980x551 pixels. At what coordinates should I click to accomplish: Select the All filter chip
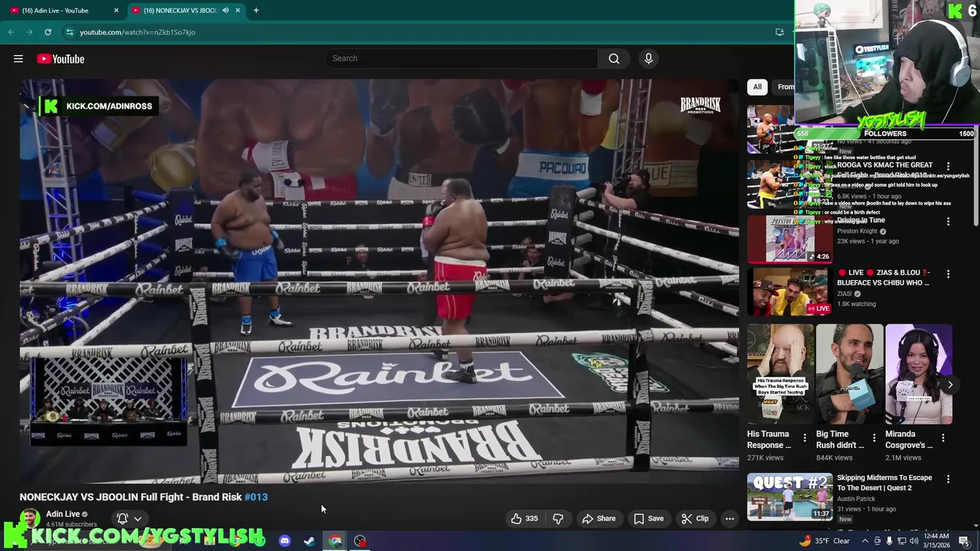point(757,86)
